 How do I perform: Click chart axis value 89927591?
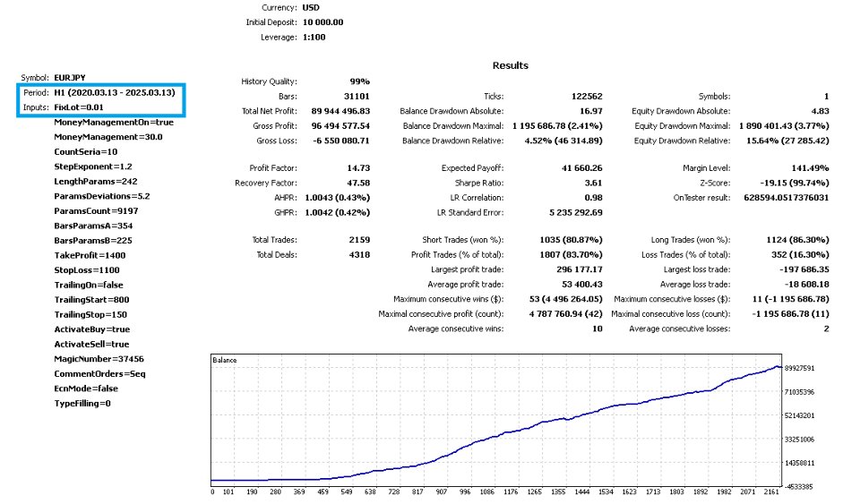pos(799,369)
